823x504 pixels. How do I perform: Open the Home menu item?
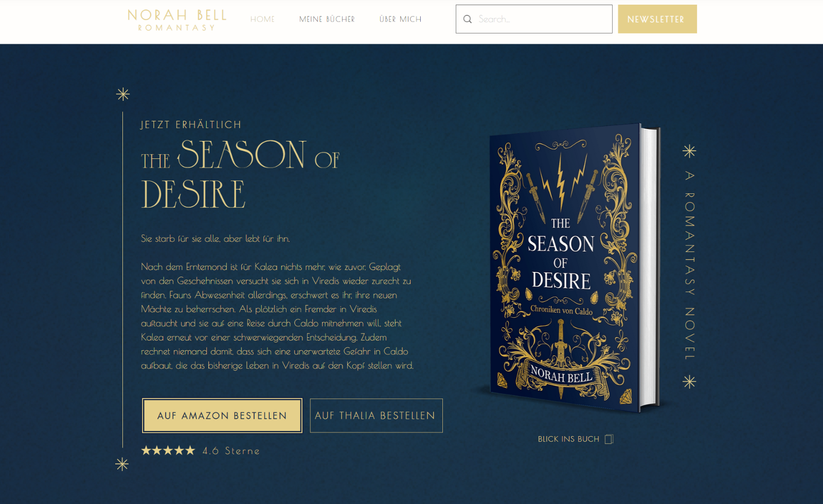262,19
